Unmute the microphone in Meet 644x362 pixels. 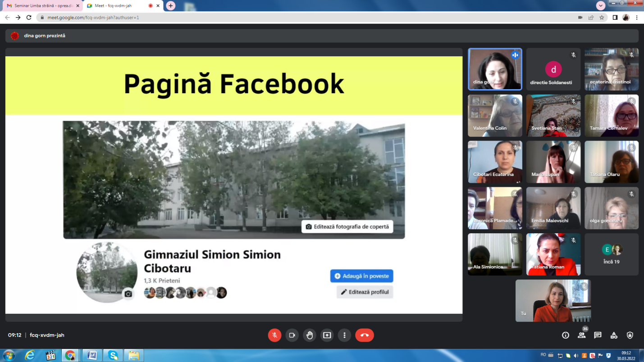274,335
